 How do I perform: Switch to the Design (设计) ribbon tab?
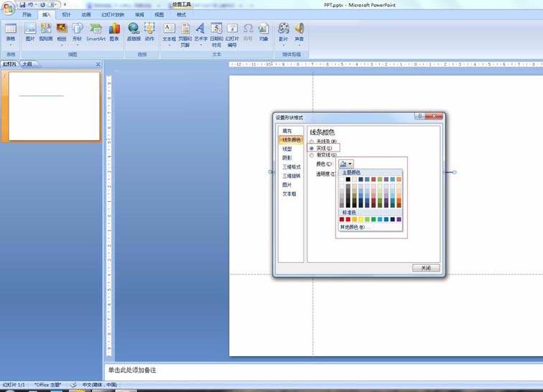click(x=66, y=14)
